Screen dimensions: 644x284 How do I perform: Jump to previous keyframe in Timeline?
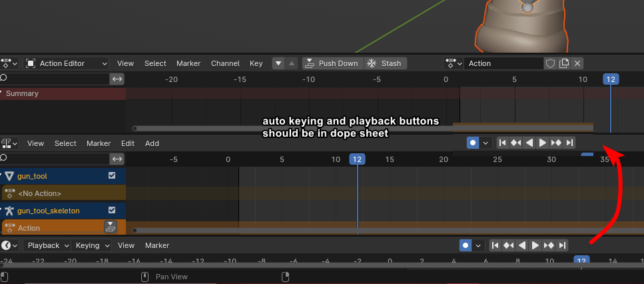click(508, 245)
